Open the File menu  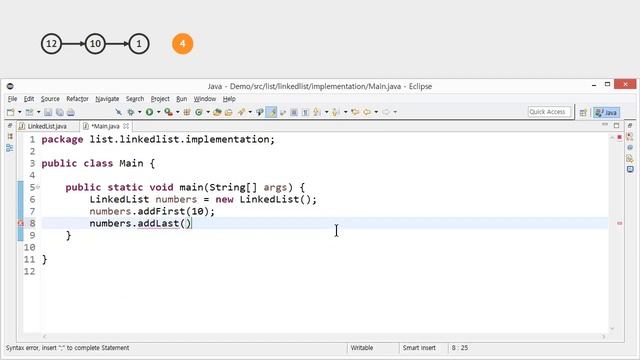coord(12,99)
